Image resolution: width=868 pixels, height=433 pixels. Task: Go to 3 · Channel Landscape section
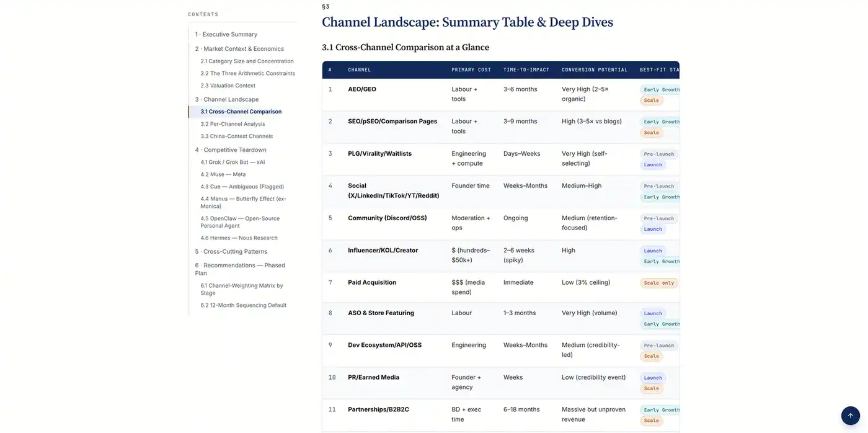[x=227, y=99]
